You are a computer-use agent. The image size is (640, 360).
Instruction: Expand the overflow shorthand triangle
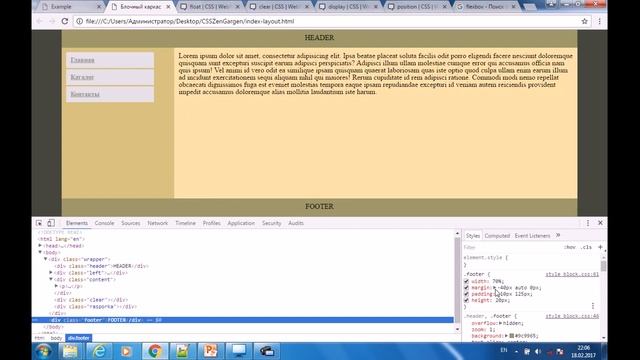click(x=500, y=323)
